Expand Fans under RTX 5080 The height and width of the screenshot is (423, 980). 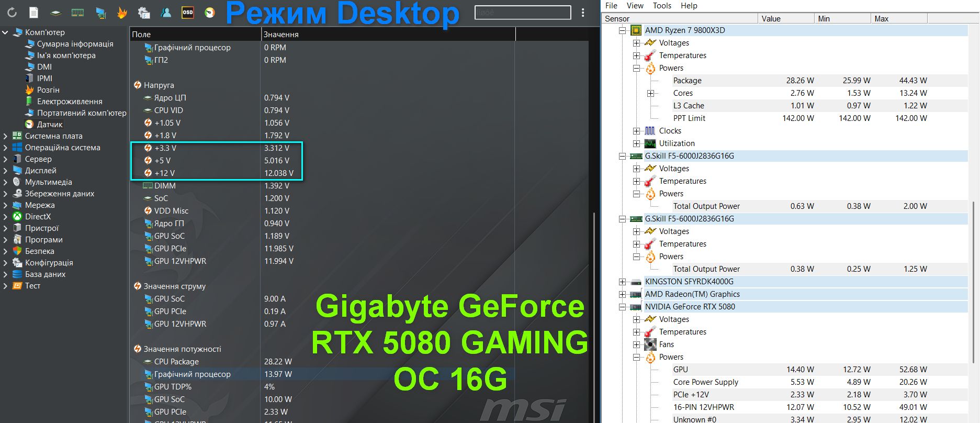tap(636, 344)
